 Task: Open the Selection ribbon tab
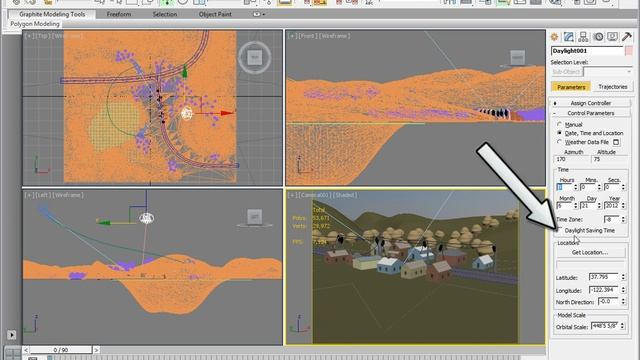tap(165, 14)
